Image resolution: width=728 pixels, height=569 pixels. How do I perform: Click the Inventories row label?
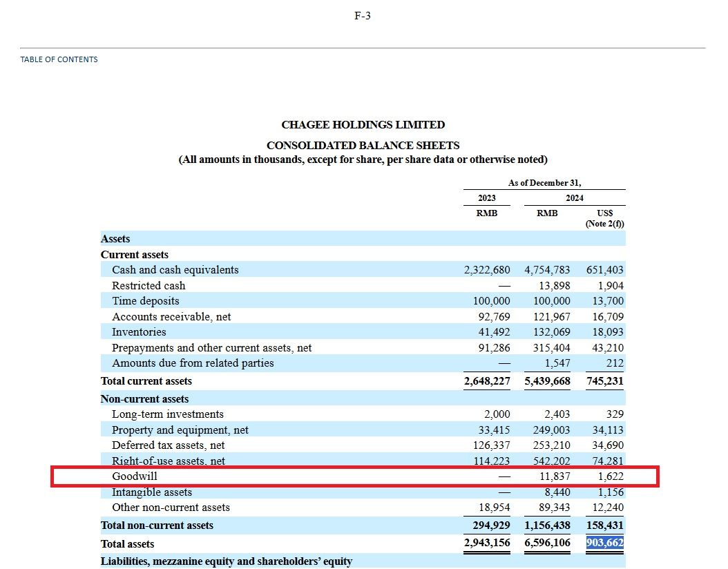click(x=139, y=332)
